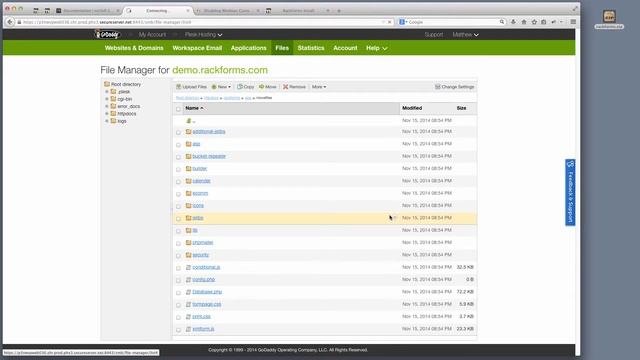Tick checkbox for phpmailer folder row
This screenshot has height=360, width=640.
178,244
